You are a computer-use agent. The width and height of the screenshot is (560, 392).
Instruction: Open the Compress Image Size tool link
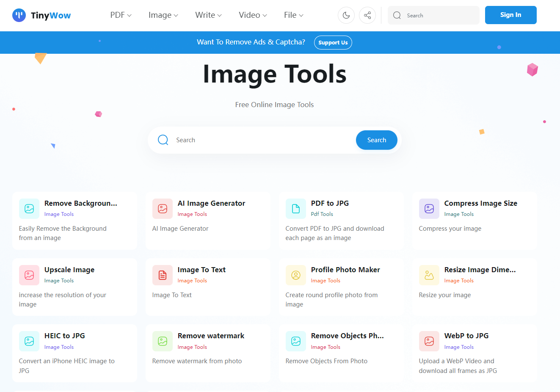[480, 203]
